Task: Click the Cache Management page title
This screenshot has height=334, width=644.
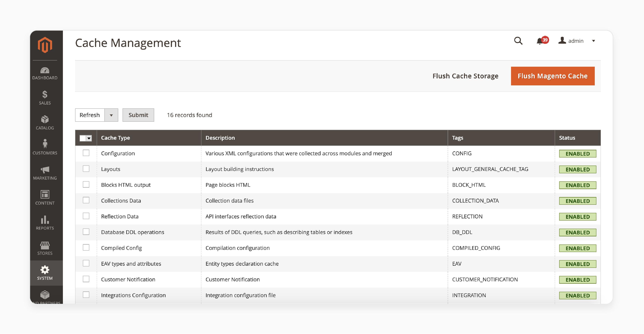Action: (128, 43)
